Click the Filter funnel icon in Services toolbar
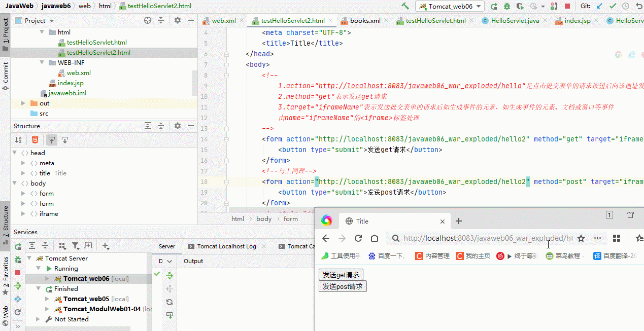The image size is (644, 331). [76, 246]
